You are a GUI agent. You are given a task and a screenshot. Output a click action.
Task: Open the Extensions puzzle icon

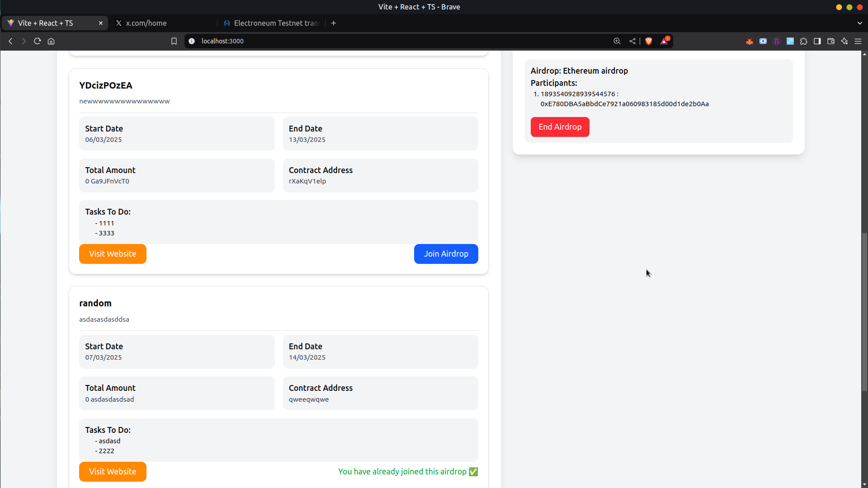coord(803,41)
